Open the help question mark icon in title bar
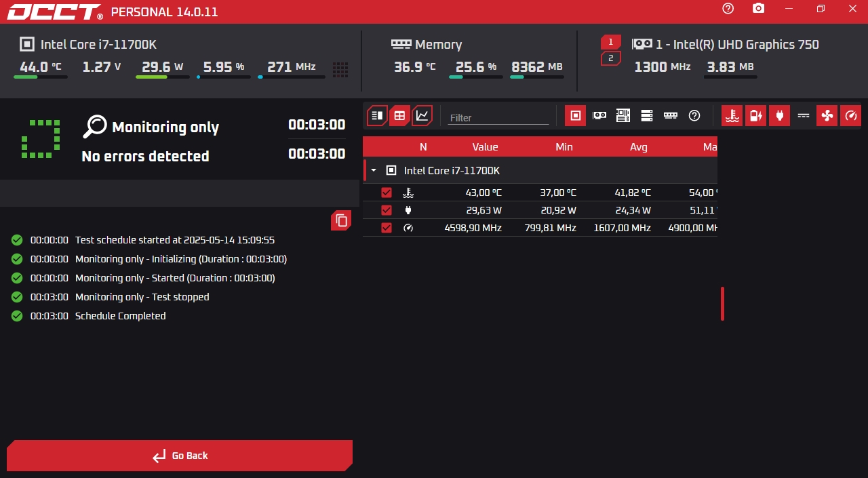 (728, 8)
